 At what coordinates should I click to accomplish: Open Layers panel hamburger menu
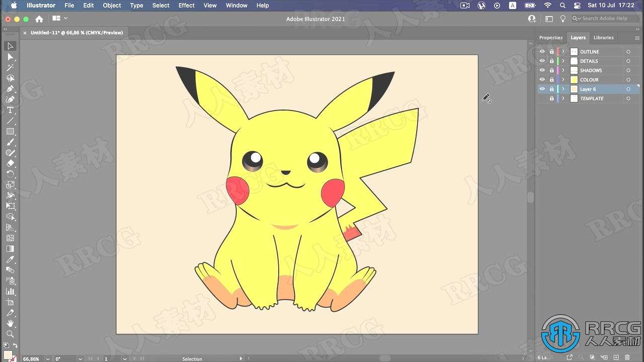[x=637, y=38]
